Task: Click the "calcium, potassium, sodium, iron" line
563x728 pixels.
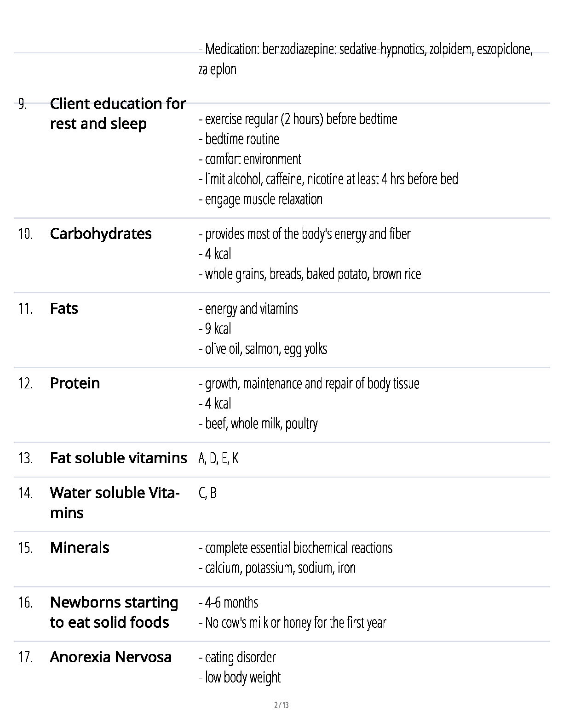Action: [277, 568]
